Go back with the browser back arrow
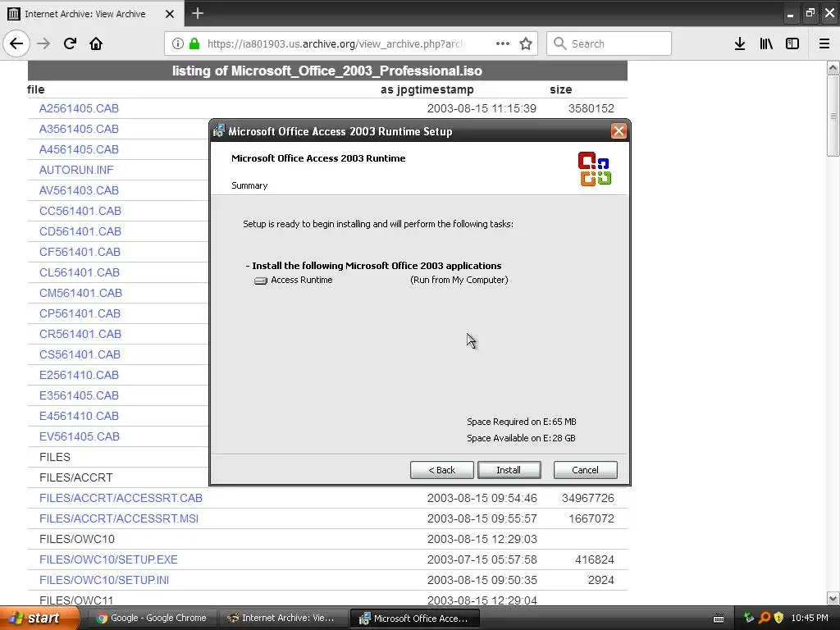Image resolution: width=840 pixels, height=630 pixels. click(16, 43)
